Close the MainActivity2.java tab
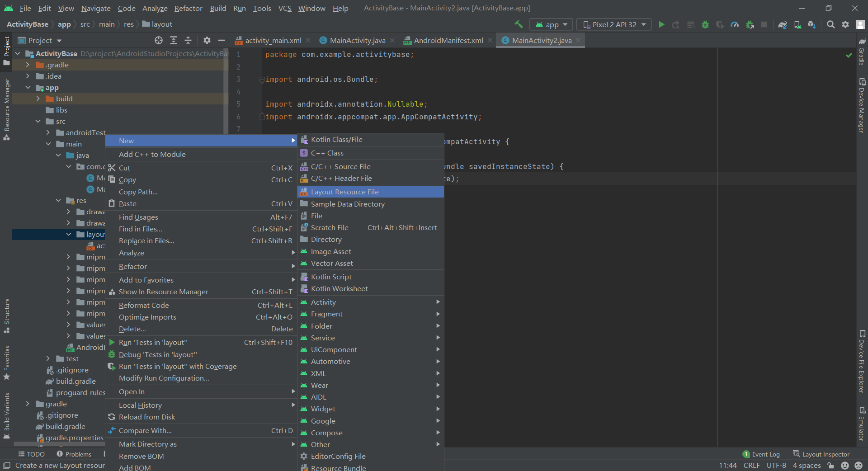This screenshot has width=868, height=471. [578, 40]
